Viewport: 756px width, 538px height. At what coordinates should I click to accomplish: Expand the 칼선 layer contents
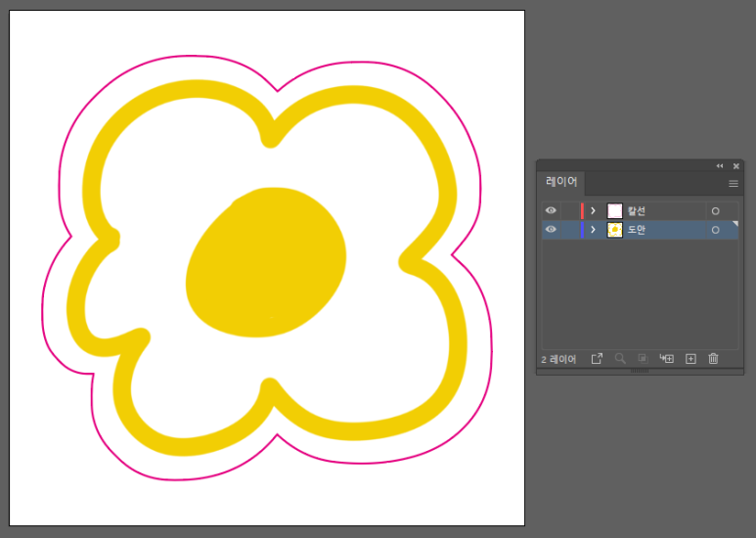[593, 210]
